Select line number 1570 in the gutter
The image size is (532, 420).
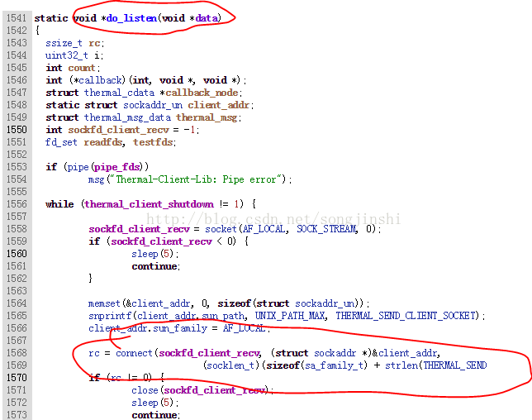pos(17,378)
